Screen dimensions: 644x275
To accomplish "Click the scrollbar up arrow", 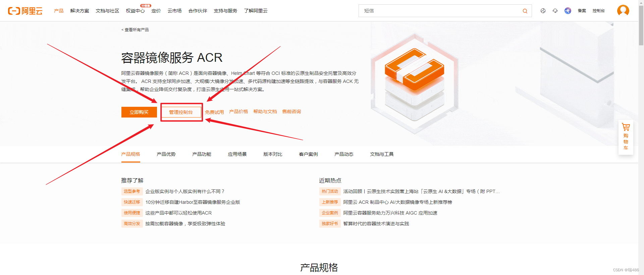I will (x=641, y=2).
